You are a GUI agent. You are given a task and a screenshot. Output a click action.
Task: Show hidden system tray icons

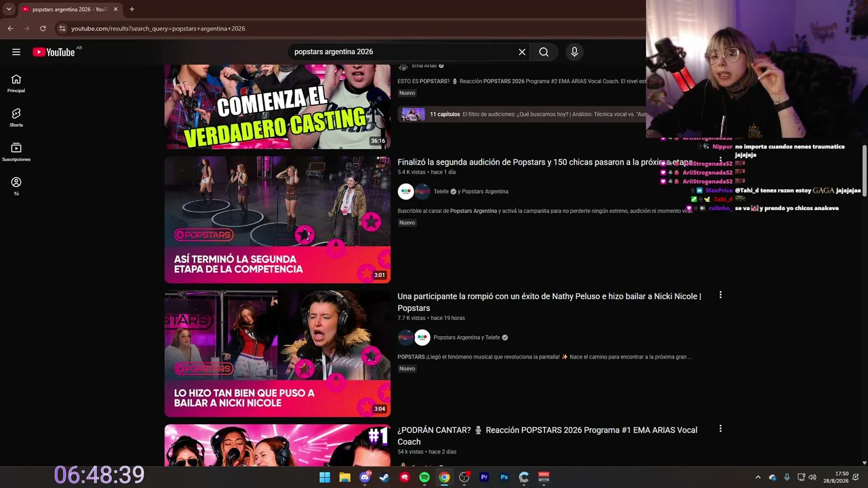coord(758,477)
